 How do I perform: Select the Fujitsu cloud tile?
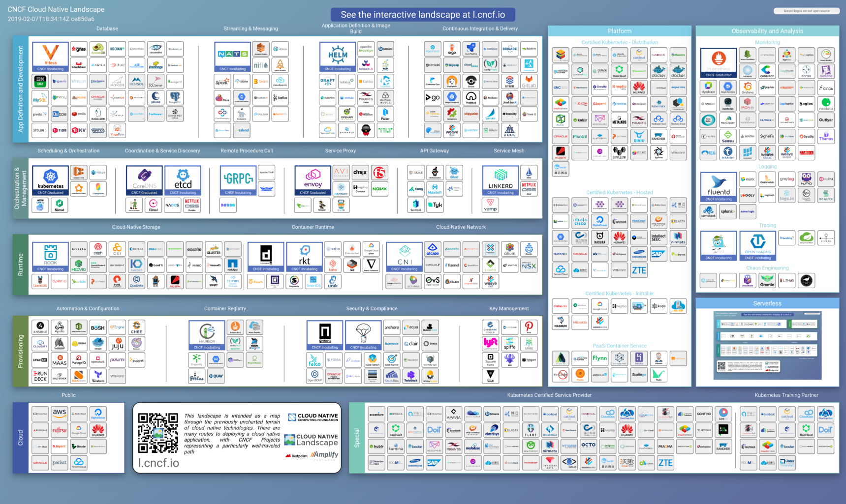pyautogui.click(x=60, y=430)
